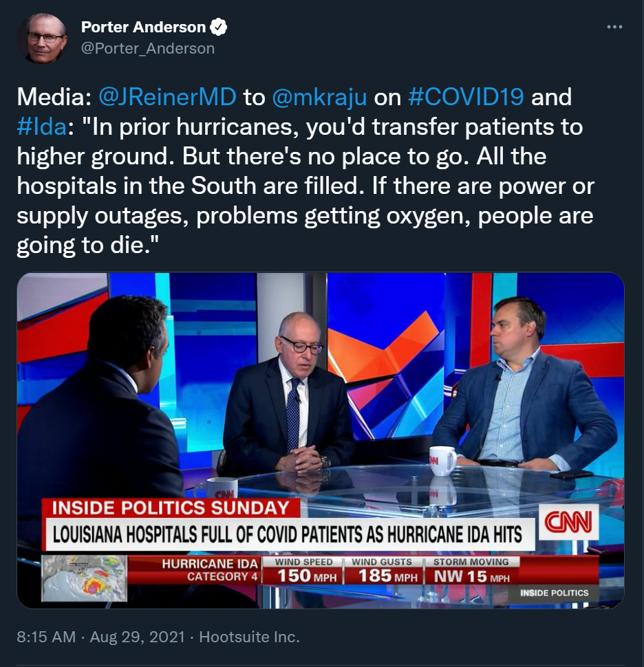
Task: Click the hurricane radar map thumbnail
Action: (84, 578)
